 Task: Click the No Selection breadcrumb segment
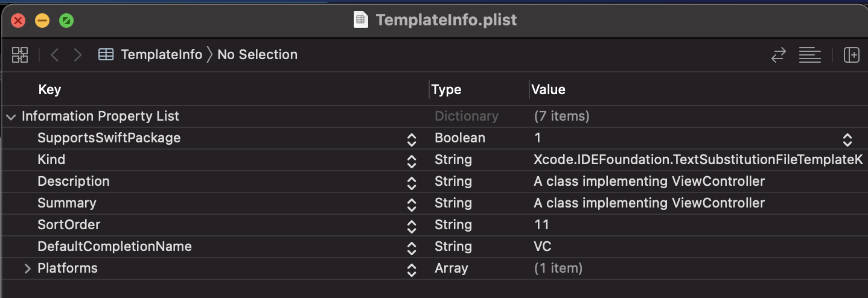(x=257, y=55)
